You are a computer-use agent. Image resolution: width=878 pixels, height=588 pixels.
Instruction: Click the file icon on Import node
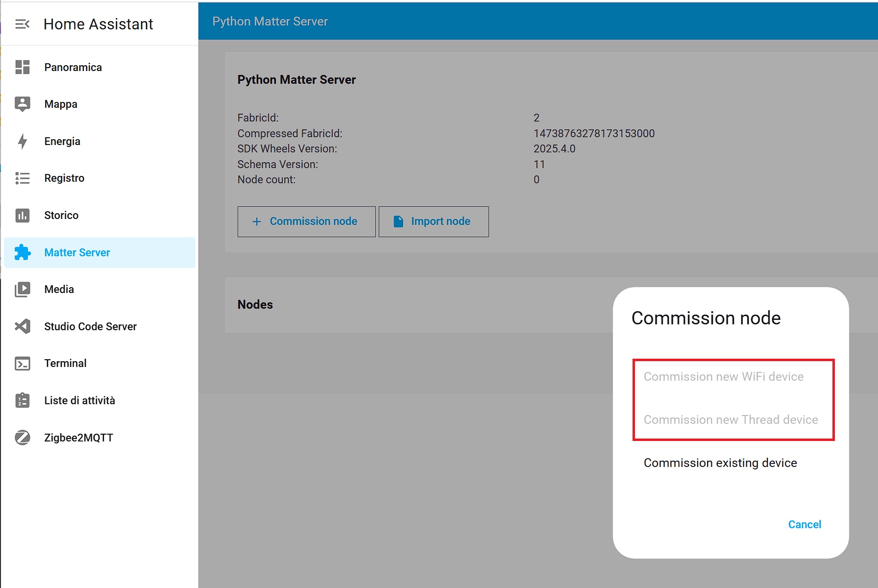[398, 221]
